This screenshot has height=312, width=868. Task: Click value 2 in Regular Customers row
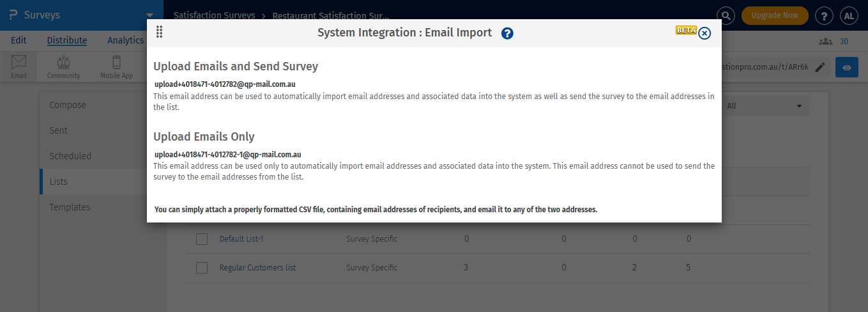634,268
